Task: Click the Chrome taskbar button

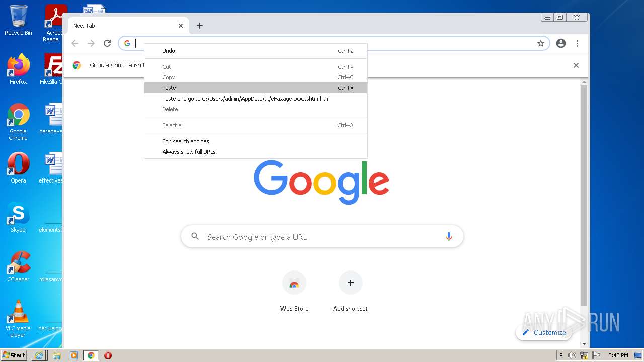Action: click(x=91, y=355)
